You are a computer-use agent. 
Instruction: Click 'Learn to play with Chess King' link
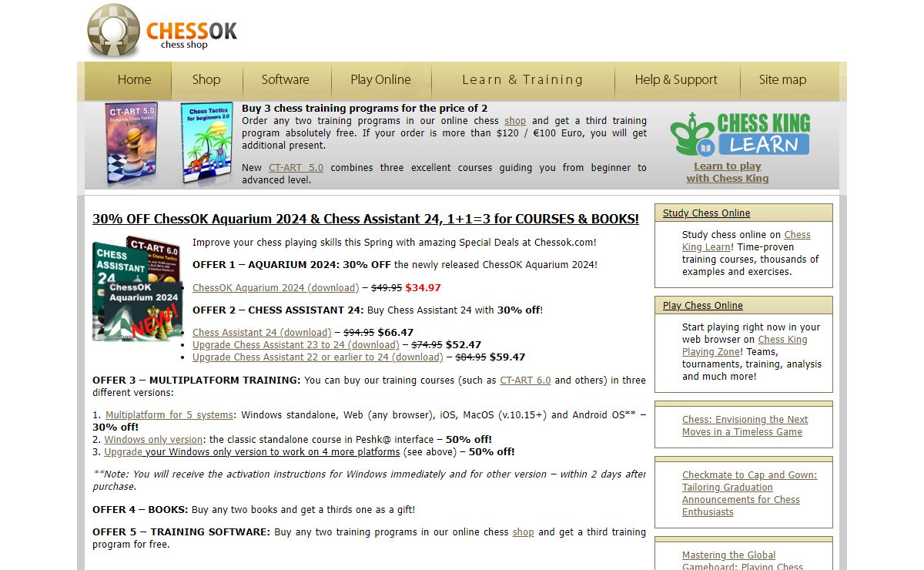point(728,172)
